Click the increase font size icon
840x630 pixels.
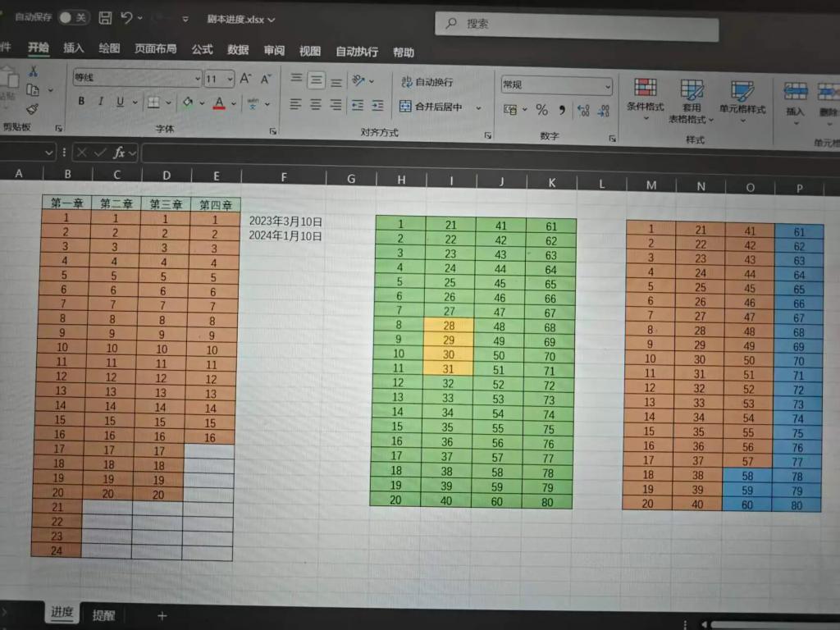click(x=245, y=79)
